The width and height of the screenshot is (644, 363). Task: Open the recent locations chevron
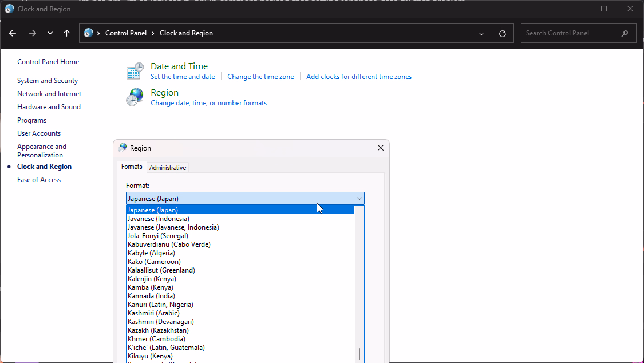(x=50, y=33)
